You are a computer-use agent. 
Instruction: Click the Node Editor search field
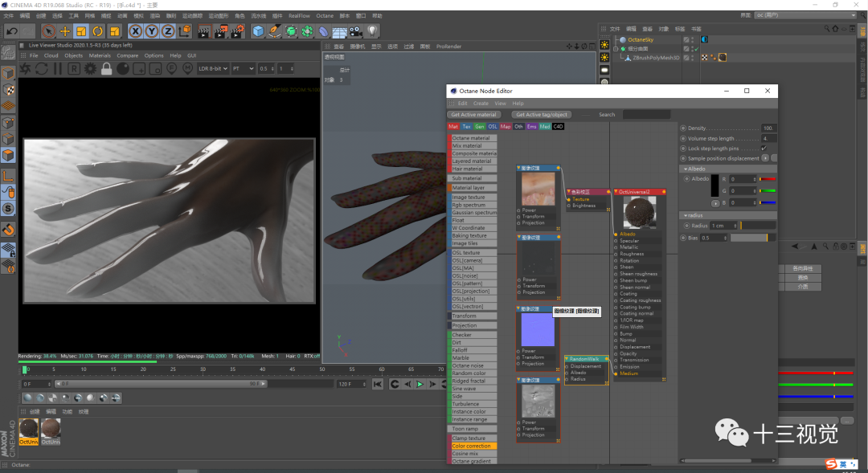[646, 115]
